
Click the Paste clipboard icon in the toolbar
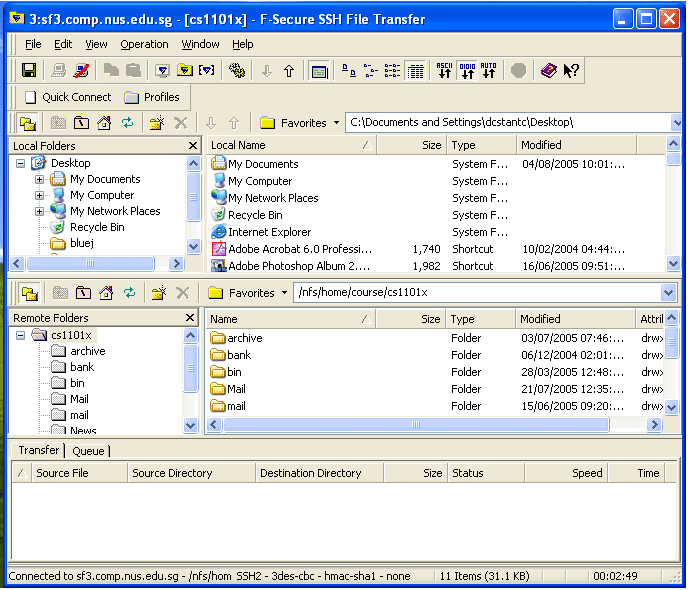133,71
